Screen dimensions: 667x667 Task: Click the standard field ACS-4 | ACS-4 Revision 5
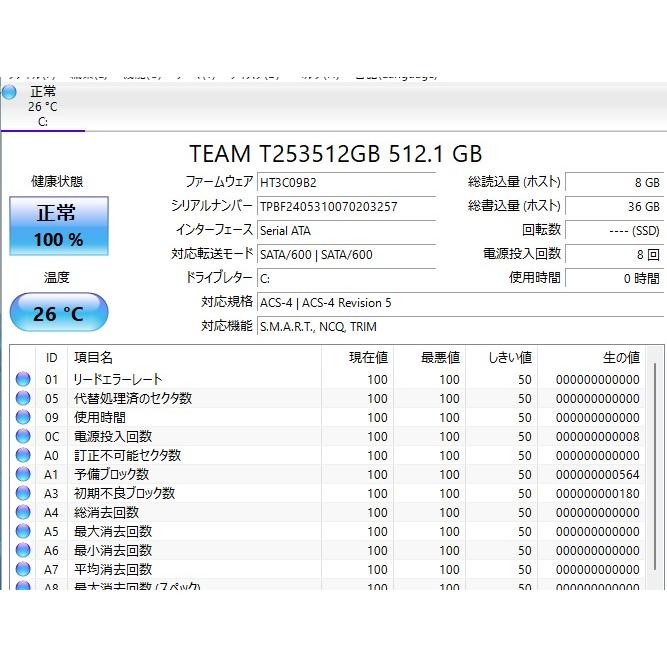point(461,302)
